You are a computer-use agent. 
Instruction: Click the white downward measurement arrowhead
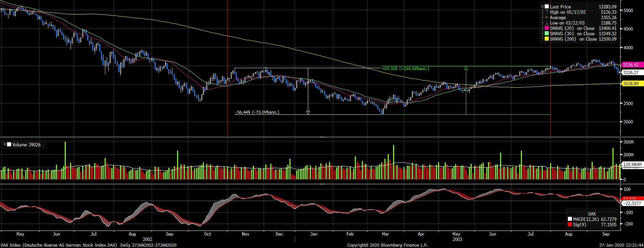pos(308,113)
